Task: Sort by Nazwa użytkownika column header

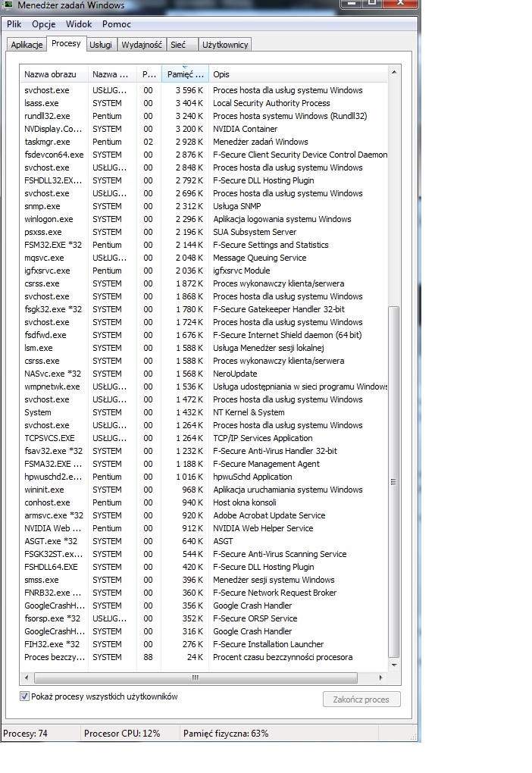Action: [x=112, y=74]
